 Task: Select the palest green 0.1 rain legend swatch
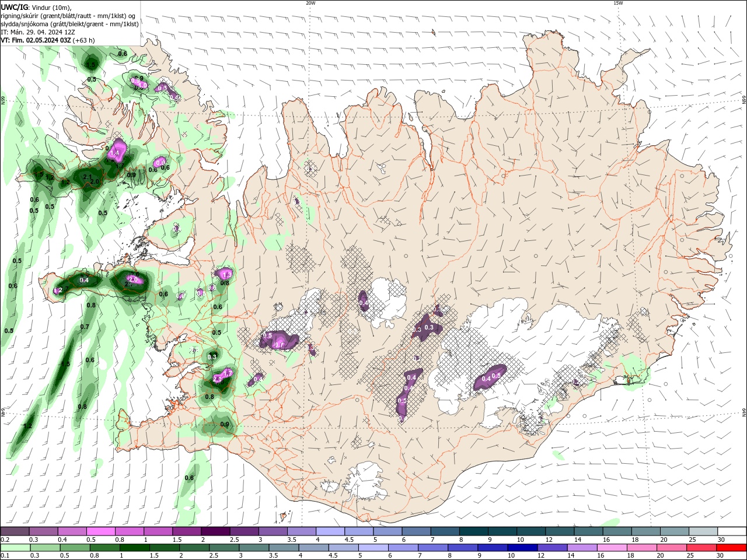(15, 548)
